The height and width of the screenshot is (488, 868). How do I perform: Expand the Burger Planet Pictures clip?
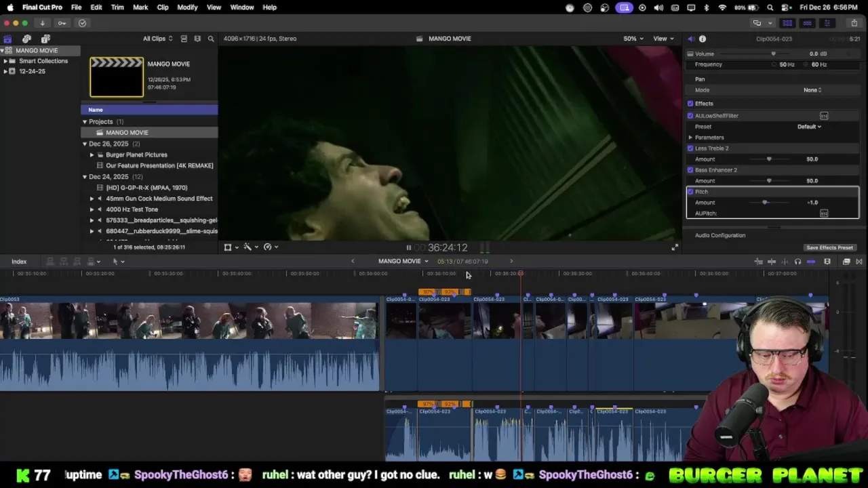pyautogui.click(x=92, y=155)
